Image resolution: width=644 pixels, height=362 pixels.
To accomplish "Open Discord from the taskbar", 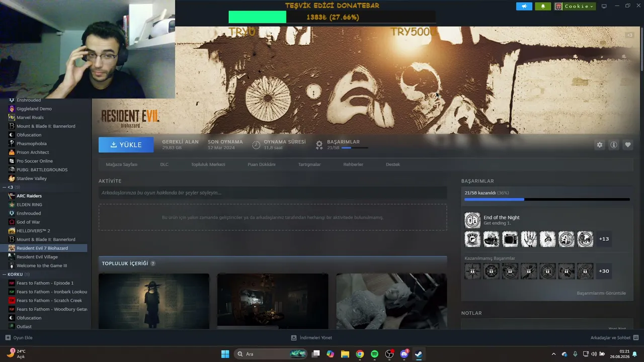I will (x=404, y=354).
